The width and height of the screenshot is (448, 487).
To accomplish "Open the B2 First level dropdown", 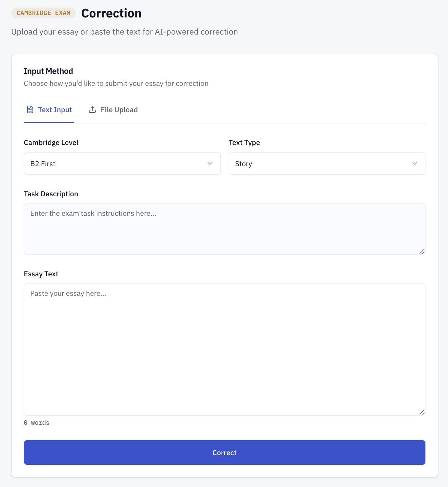I will click(x=122, y=163).
